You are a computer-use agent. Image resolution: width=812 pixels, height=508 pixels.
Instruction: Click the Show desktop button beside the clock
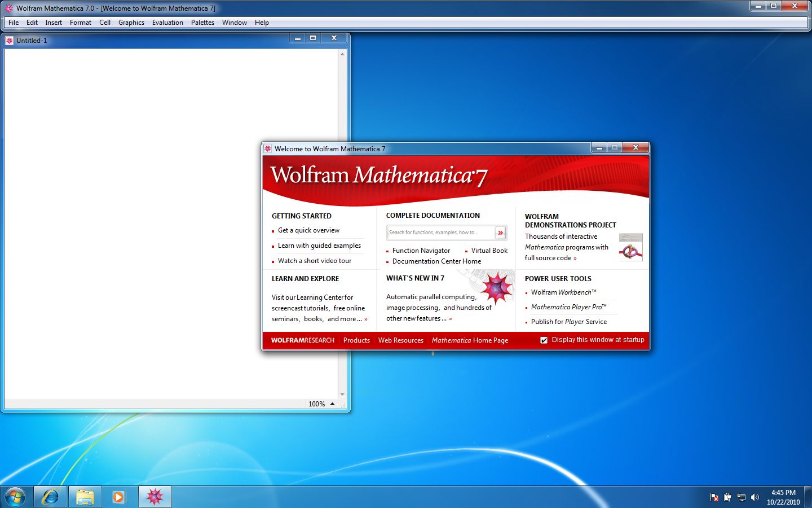coord(808,497)
